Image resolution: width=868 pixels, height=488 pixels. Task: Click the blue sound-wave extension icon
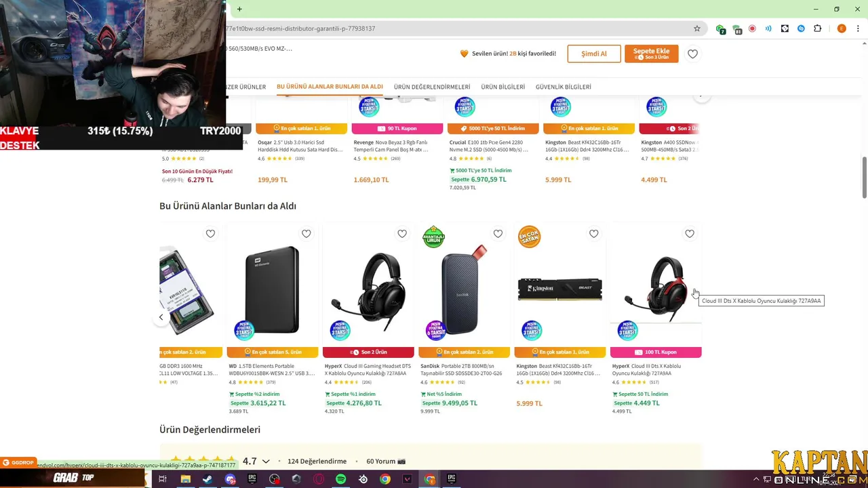point(768,28)
